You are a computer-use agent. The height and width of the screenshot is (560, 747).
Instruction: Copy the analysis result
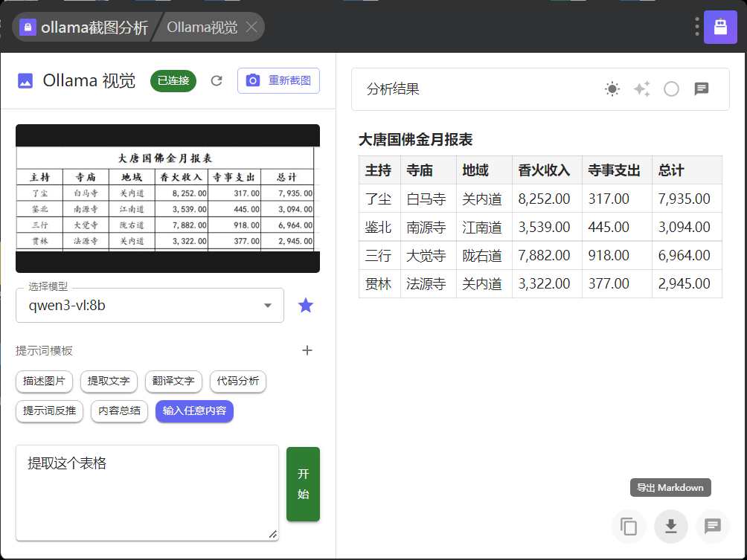point(629,527)
